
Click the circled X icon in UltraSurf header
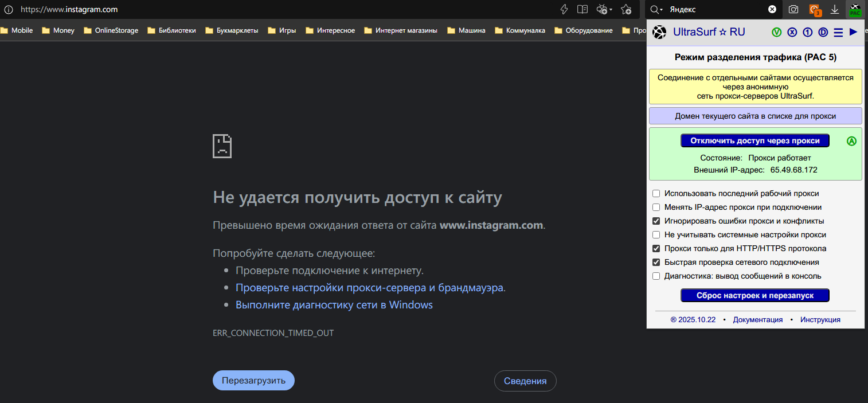click(792, 32)
